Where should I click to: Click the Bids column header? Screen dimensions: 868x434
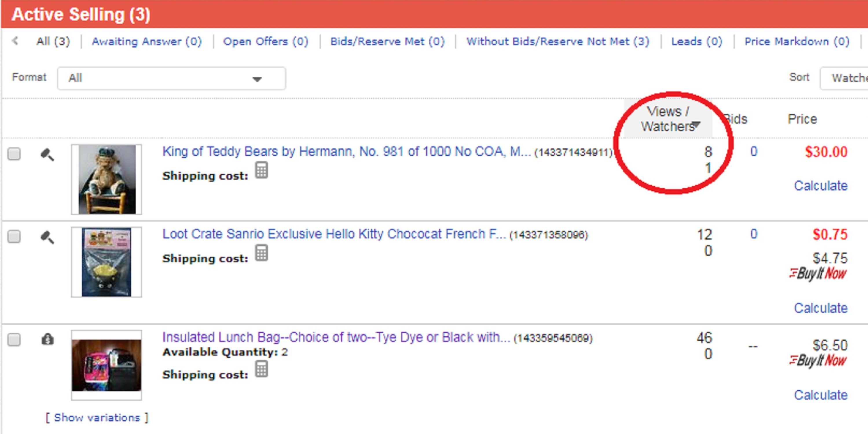[x=735, y=119]
